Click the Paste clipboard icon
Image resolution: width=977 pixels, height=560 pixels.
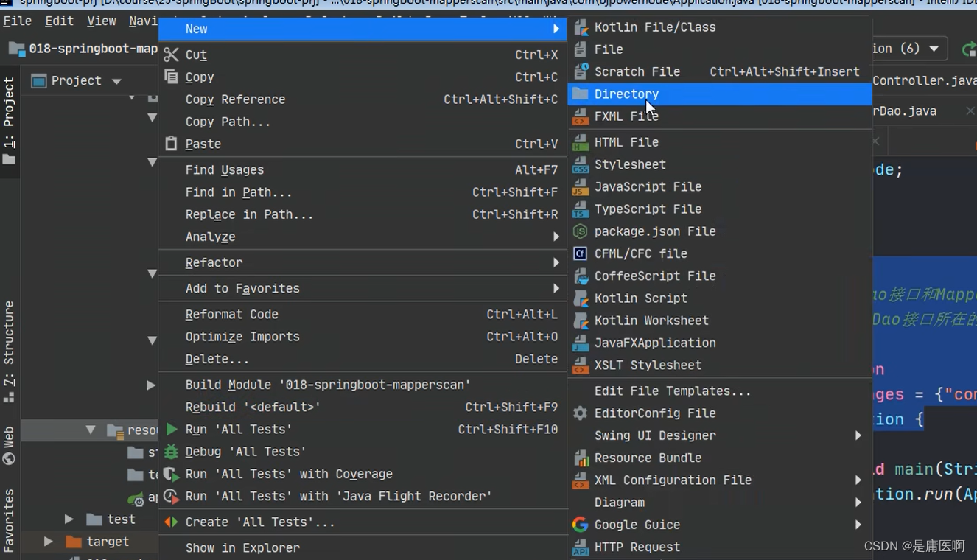coord(171,144)
